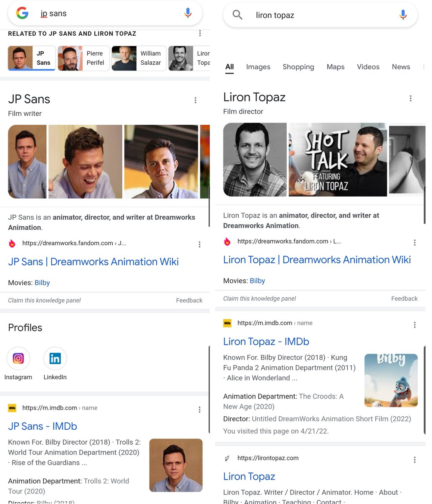The height and width of the screenshot is (504, 432).
Task: Open Instagram profile icon
Action: tap(18, 358)
